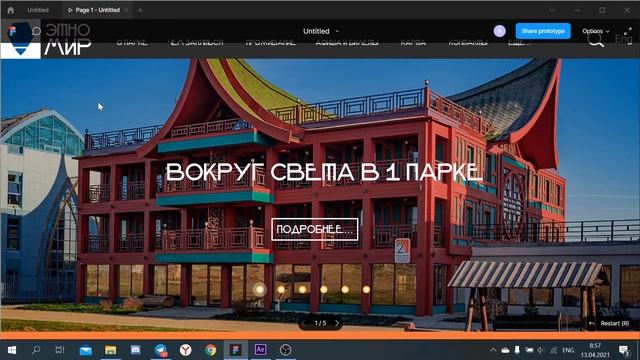Click the user avatar in the prototype toolbar

click(x=500, y=31)
